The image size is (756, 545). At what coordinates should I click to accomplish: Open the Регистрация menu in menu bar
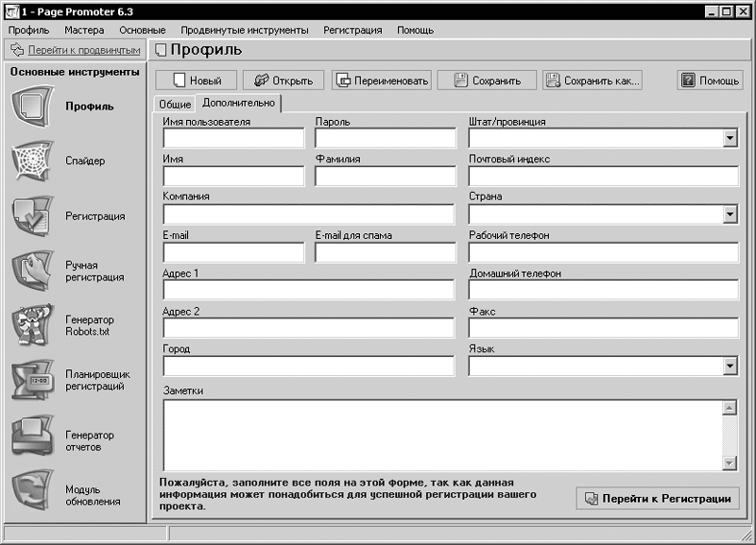[x=352, y=30]
